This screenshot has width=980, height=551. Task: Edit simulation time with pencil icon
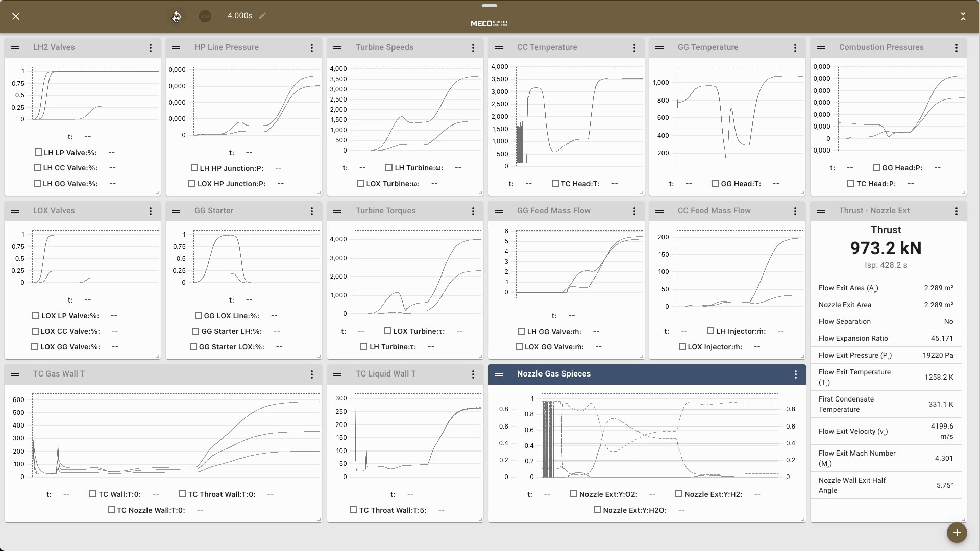click(x=262, y=16)
